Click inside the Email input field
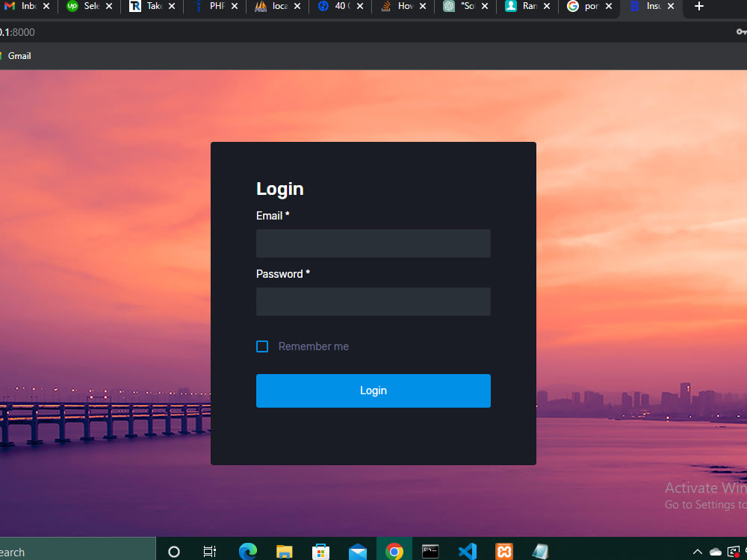747x560 pixels. click(x=373, y=243)
